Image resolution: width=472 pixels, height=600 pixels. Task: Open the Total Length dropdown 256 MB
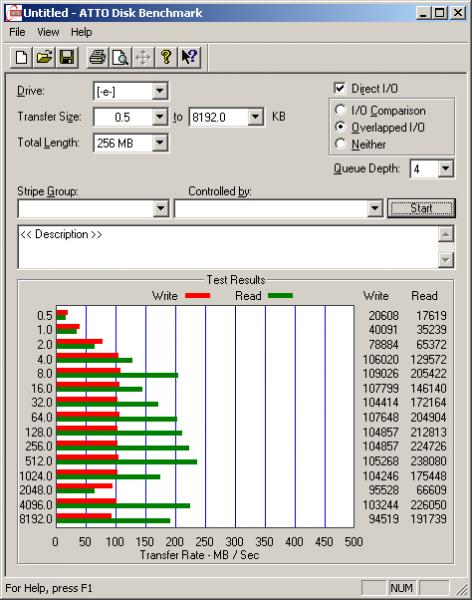coord(160,143)
